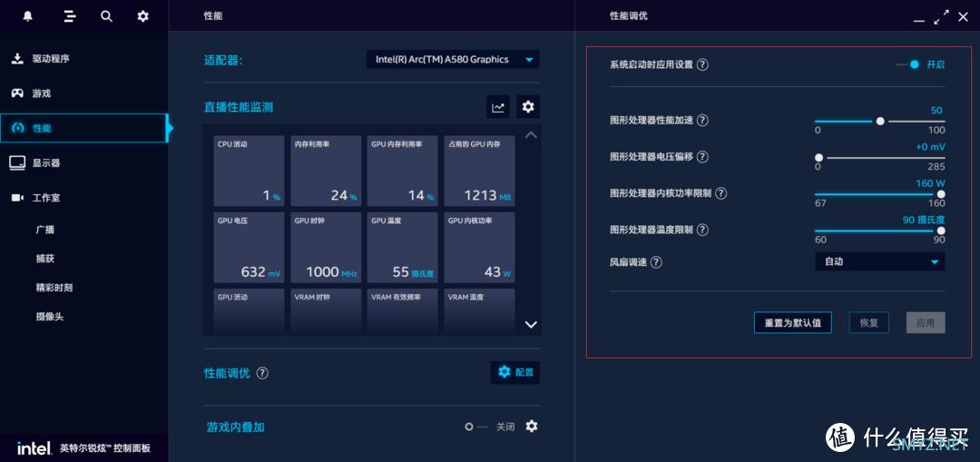Show help for 风扇调速

click(656, 262)
